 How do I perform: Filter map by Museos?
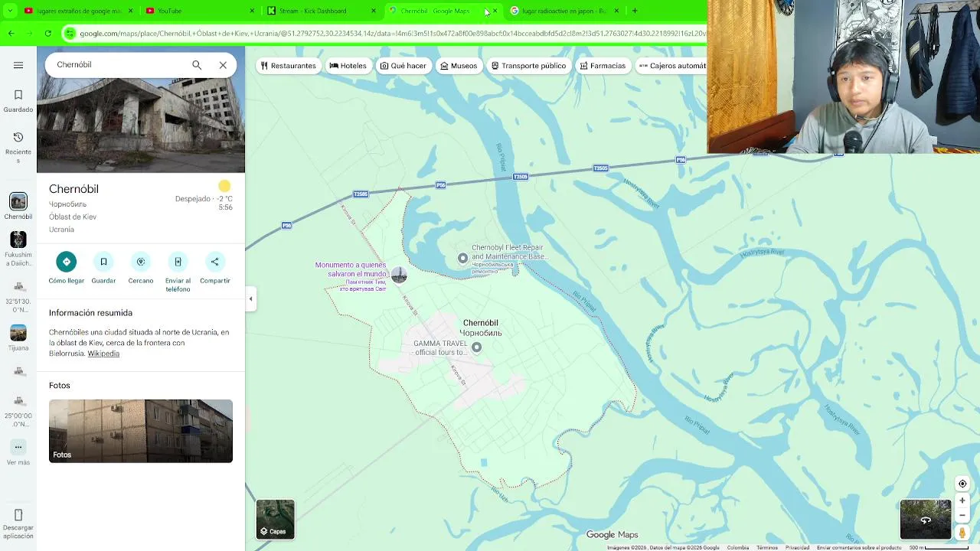pyautogui.click(x=459, y=66)
